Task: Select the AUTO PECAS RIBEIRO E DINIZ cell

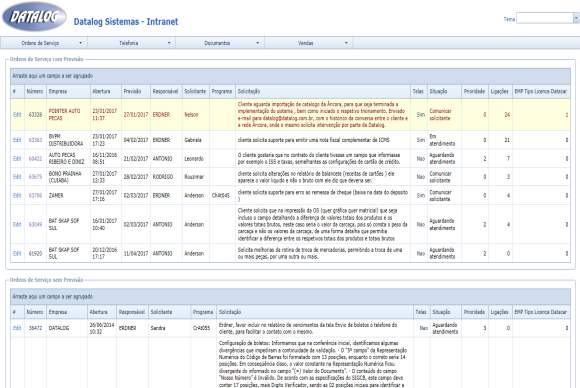Action: point(68,158)
